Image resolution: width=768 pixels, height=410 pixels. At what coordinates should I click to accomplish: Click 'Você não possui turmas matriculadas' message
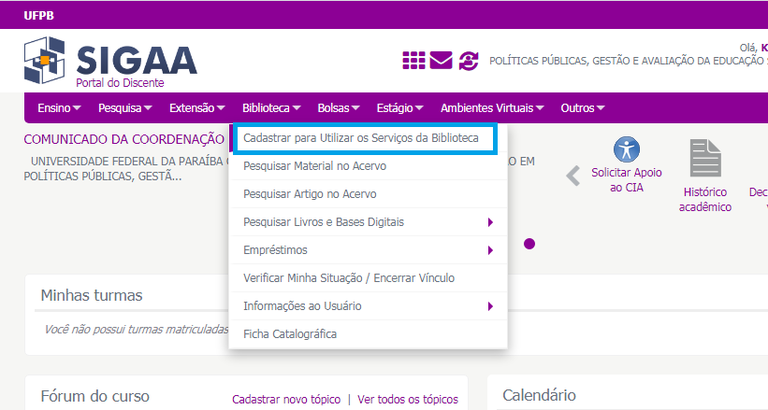[136, 329]
